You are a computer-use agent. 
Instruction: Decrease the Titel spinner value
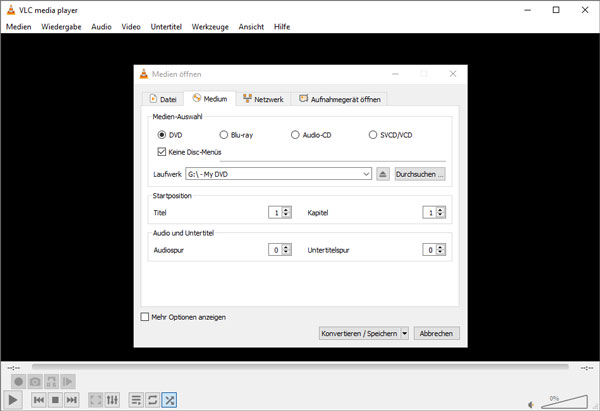[x=286, y=215]
